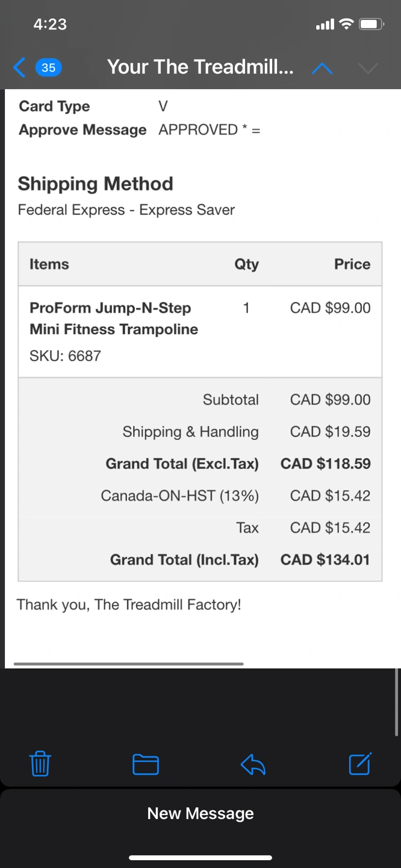
Task: Tap the ProForm Jump-N-Step Mini Fitness Trampoline item
Action: pos(113,318)
